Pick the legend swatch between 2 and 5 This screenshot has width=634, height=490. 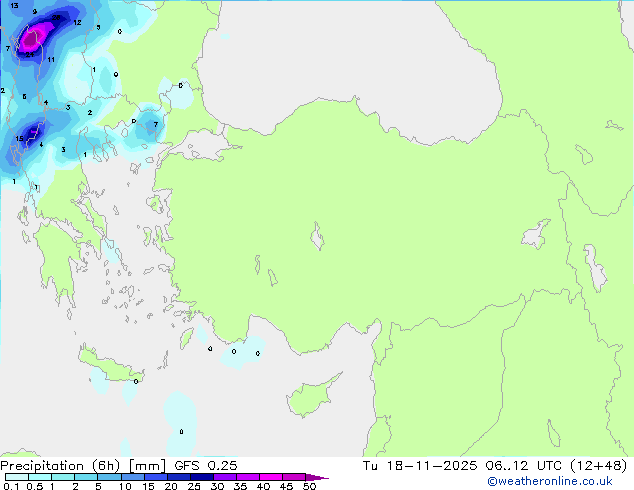[86, 477]
